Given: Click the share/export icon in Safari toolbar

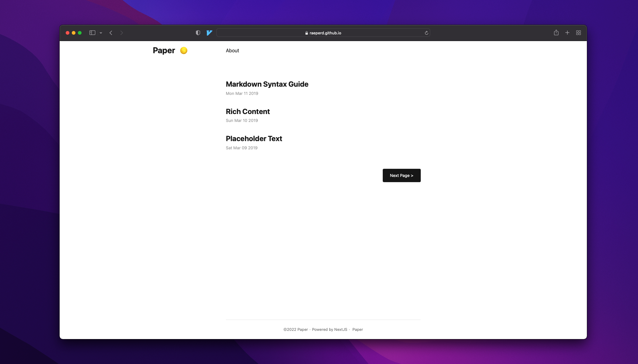Looking at the screenshot, I should pos(556,33).
